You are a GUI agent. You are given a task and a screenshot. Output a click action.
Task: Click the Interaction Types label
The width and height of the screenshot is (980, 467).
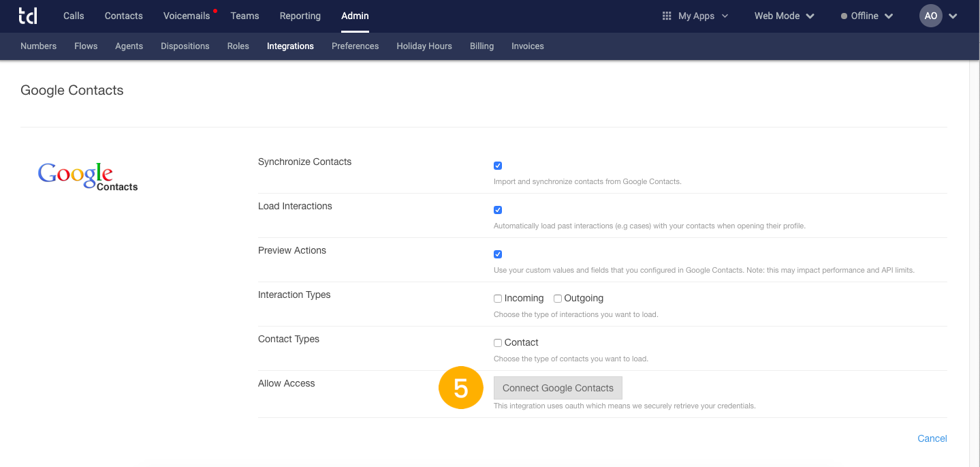(294, 295)
